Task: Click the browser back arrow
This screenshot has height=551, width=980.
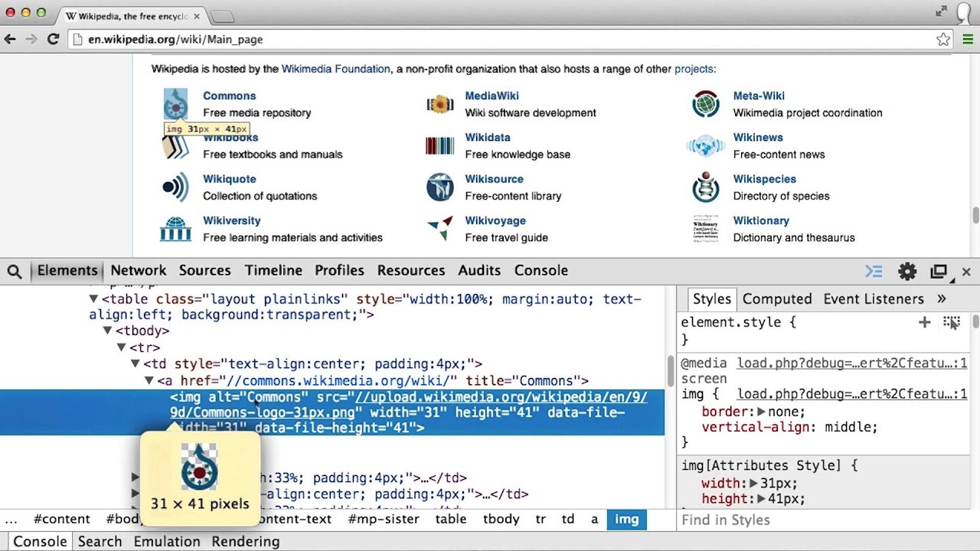Action: coord(10,39)
